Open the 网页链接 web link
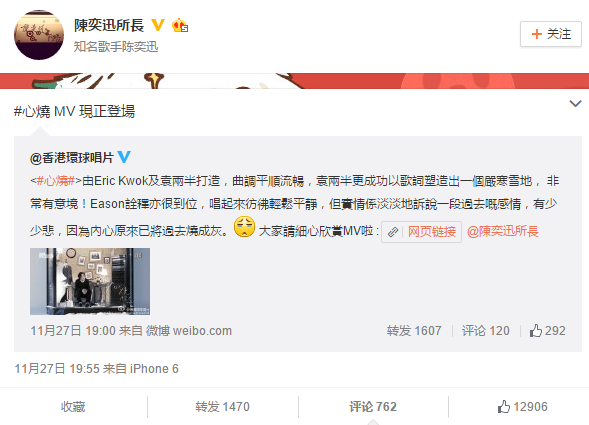This screenshot has height=425, width=589. pos(432,231)
